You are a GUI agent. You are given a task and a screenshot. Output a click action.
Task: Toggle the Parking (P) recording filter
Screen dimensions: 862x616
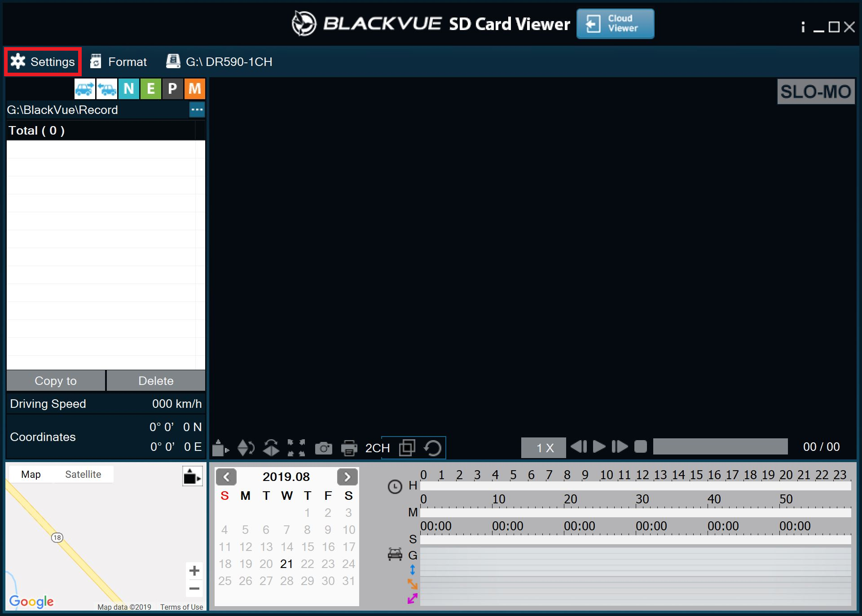click(172, 88)
